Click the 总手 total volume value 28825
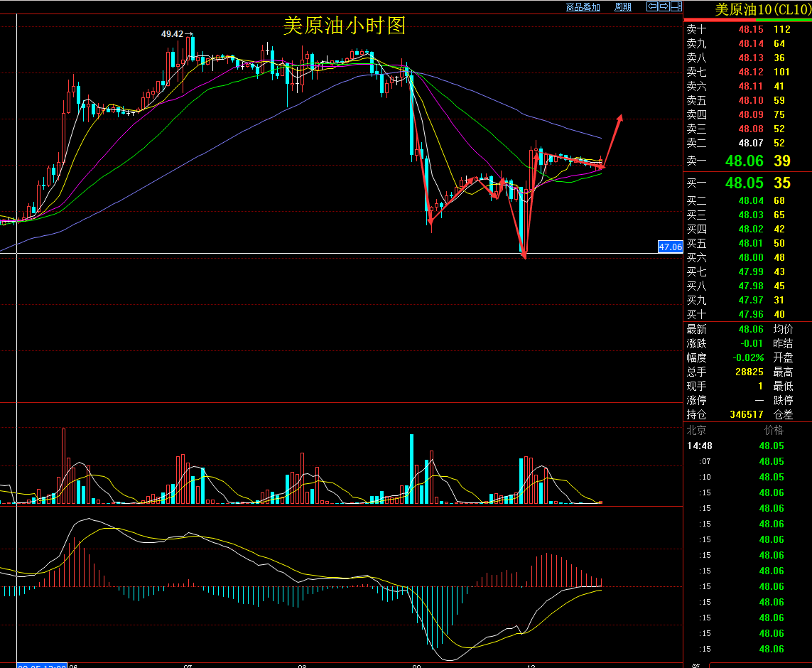 pos(749,372)
